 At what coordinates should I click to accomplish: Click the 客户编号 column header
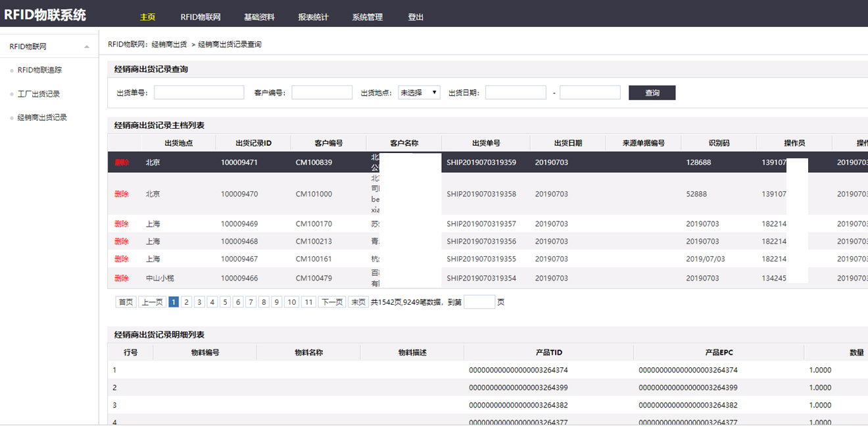click(329, 143)
